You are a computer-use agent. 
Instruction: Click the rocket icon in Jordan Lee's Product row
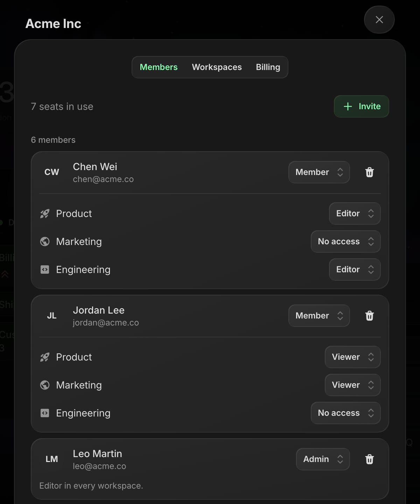point(45,357)
